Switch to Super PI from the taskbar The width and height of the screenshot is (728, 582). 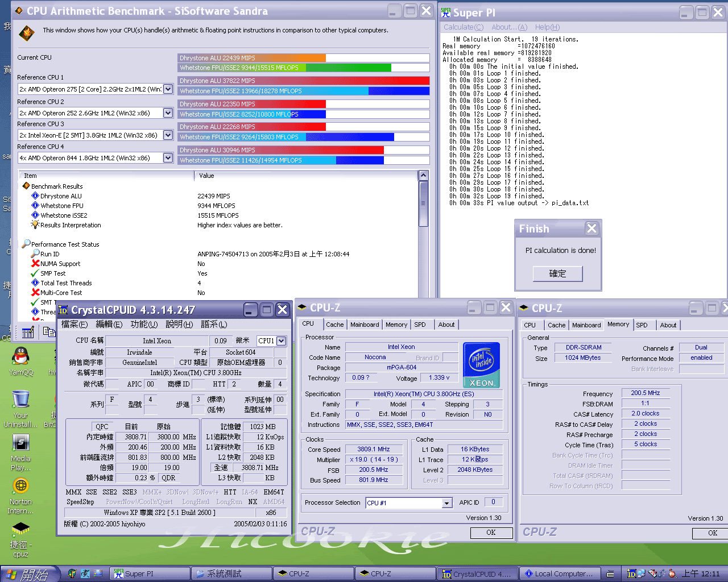(150, 574)
